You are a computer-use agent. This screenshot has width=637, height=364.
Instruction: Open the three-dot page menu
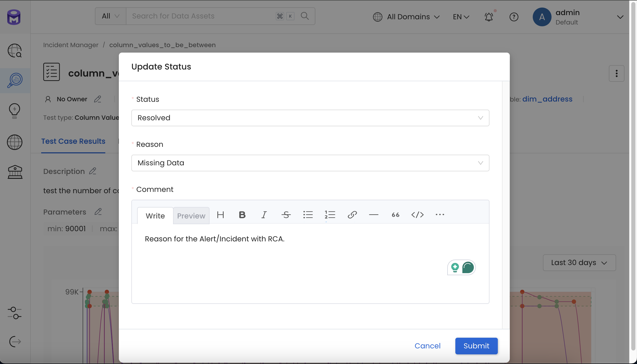[x=616, y=73]
